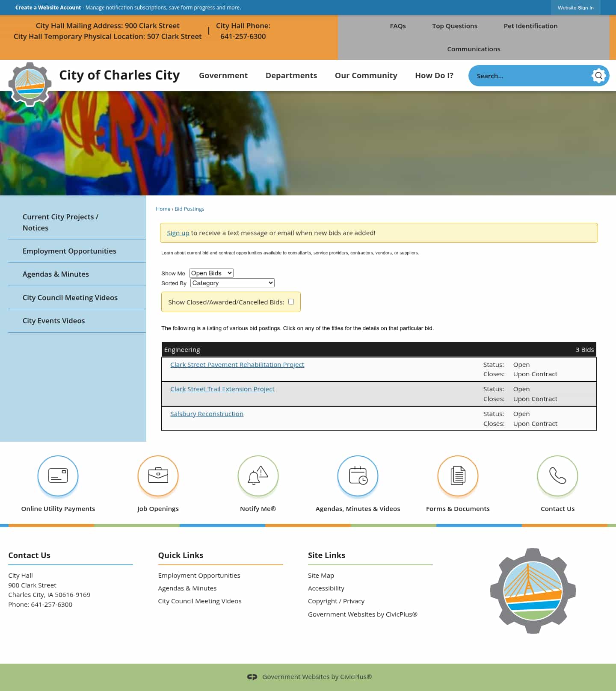Open Employment Opportunities in sidebar

pos(77,251)
